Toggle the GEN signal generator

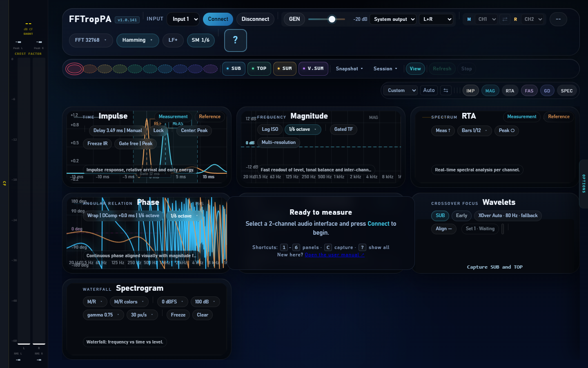pyautogui.click(x=294, y=19)
